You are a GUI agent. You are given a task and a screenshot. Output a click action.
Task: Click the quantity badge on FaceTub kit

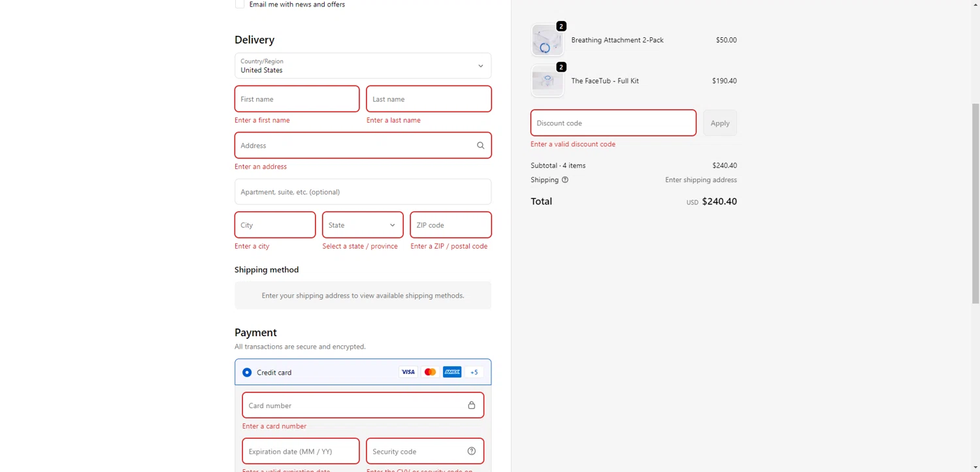pyautogui.click(x=561, y=67)
